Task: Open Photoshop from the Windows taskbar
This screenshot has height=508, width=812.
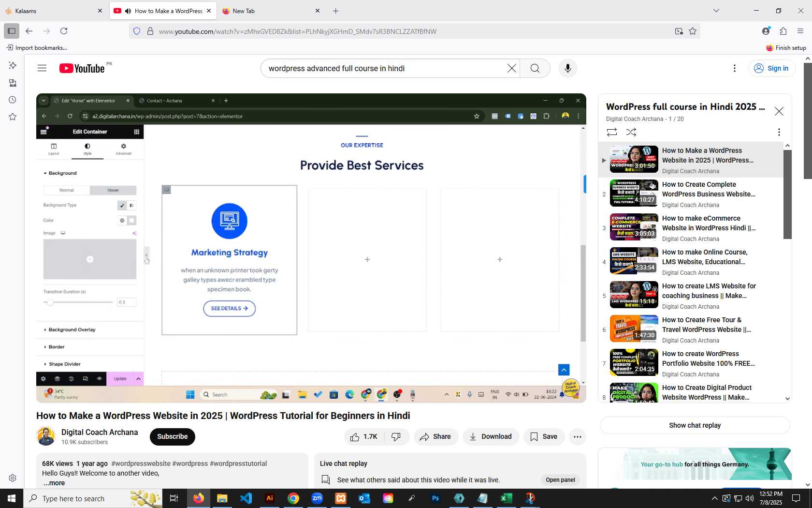Action: [435, 498]
